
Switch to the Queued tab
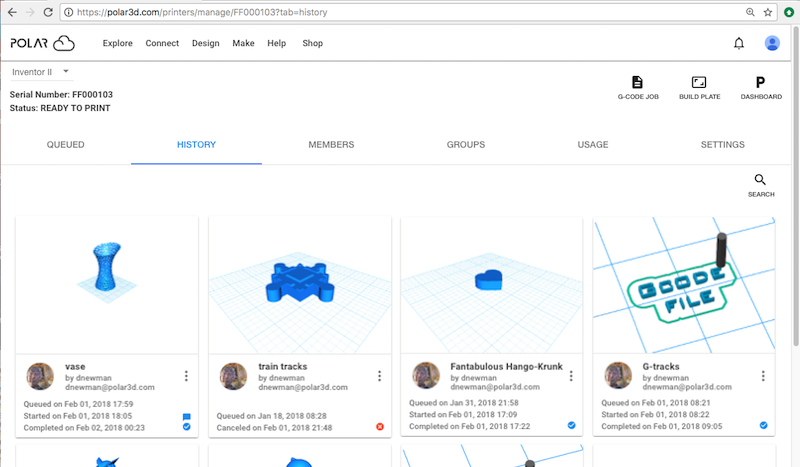66,144
